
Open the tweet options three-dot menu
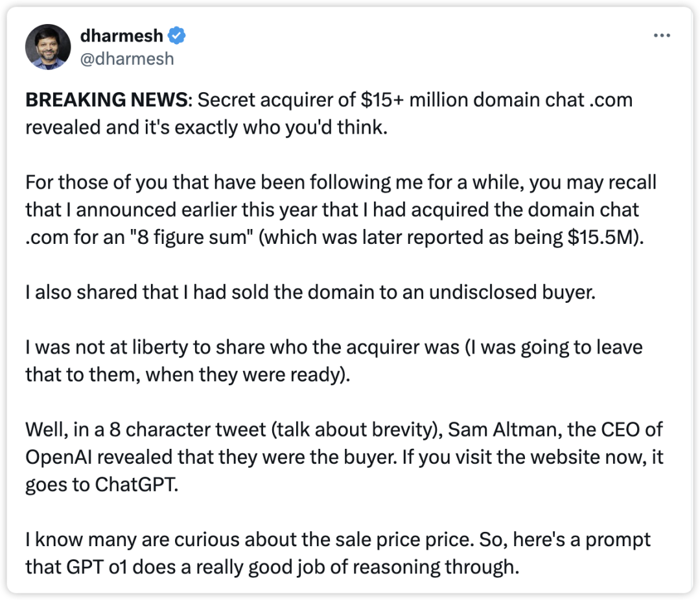(x=662, y=36)
